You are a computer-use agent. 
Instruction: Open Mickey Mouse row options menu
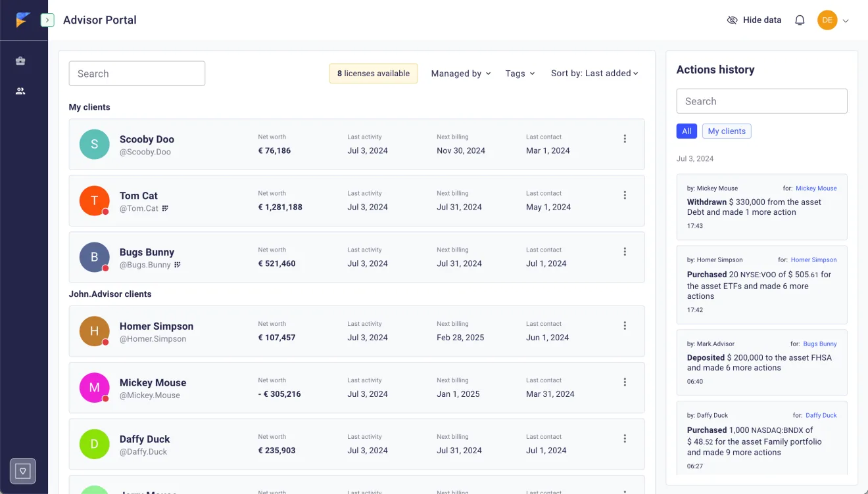[625, 382]
